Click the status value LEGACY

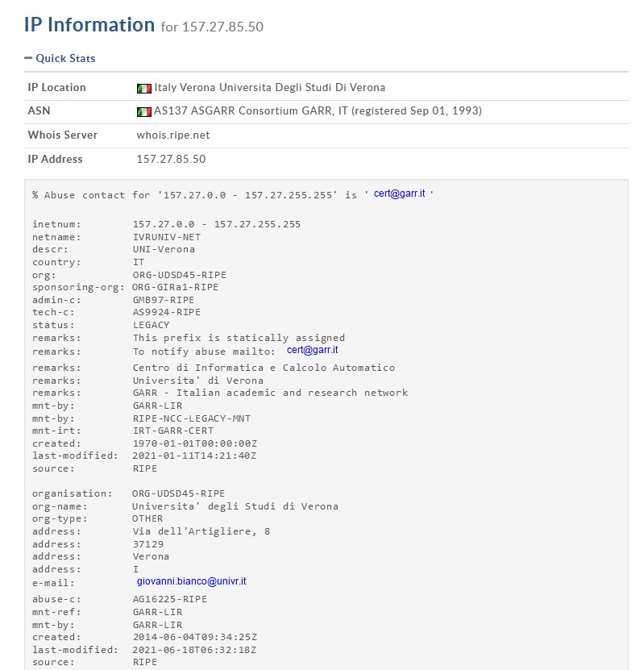152,325
